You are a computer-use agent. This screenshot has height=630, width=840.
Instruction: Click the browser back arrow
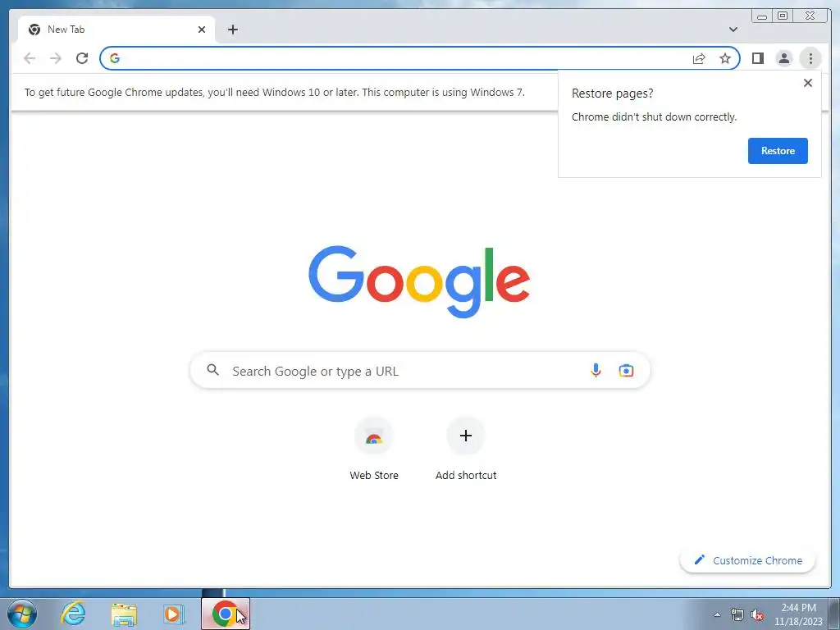30,58
